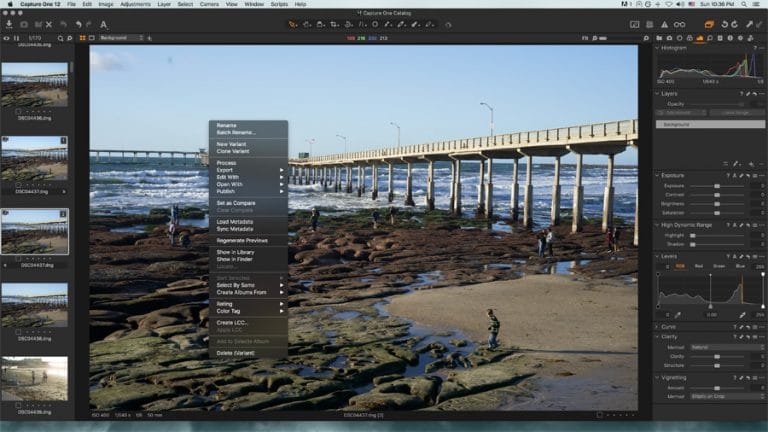Viewport: 768px width, 432px height.
Task: Tick checkbox under DSC04436 thumbnail
Action: point(18,111)
